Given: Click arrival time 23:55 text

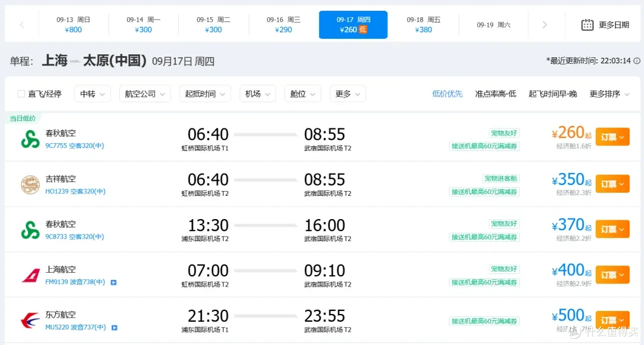Looking at the screenshot, I should 324,316.
